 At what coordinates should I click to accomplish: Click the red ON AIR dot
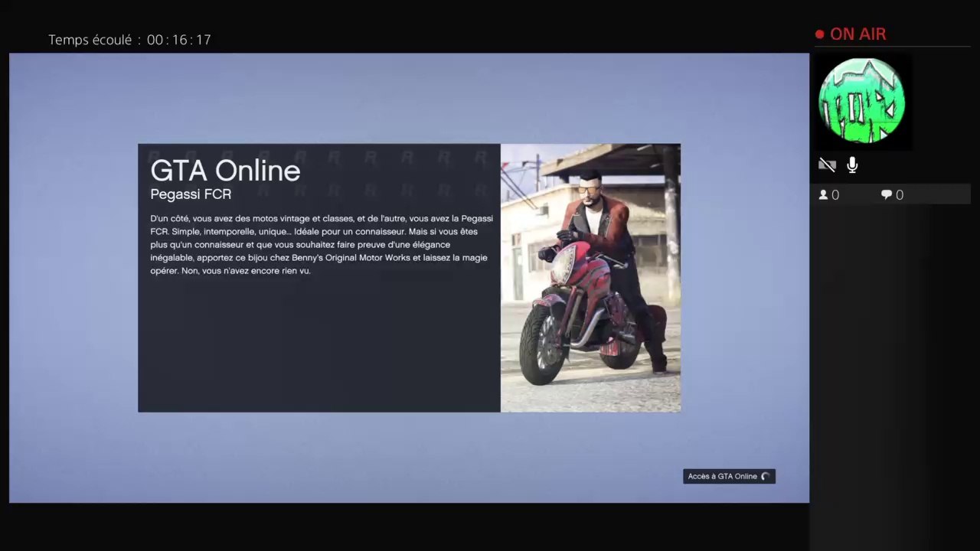click(x=819, y=34)
